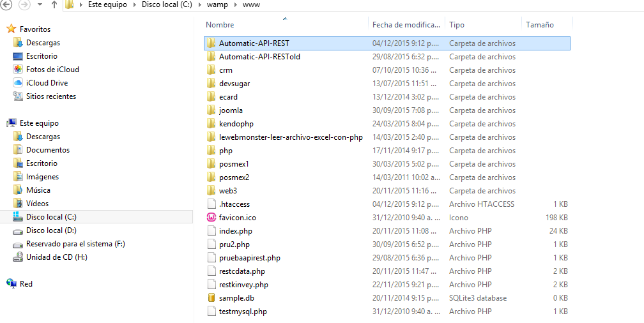
Task: Select restkinvey.php file
Action: coord(243,285)
